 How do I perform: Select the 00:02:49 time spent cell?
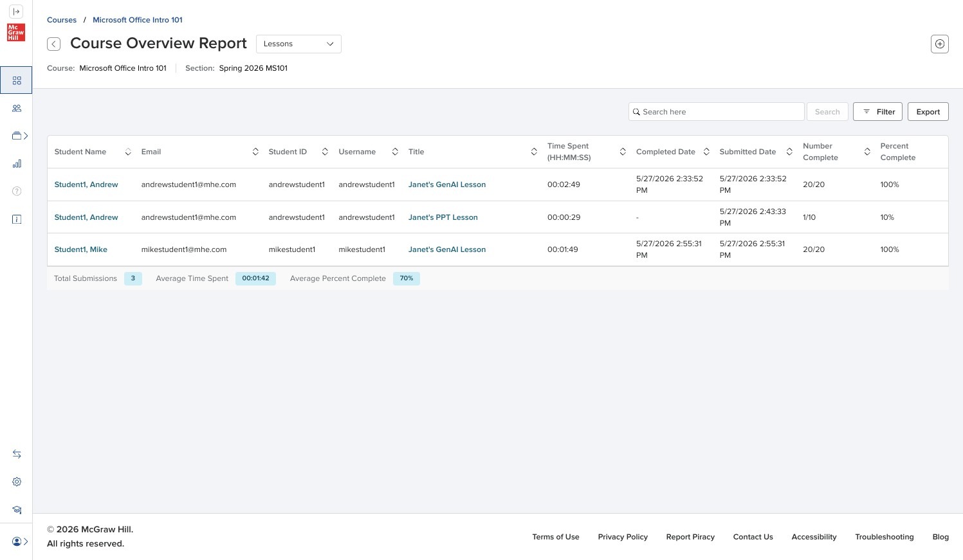coord(564,185)
